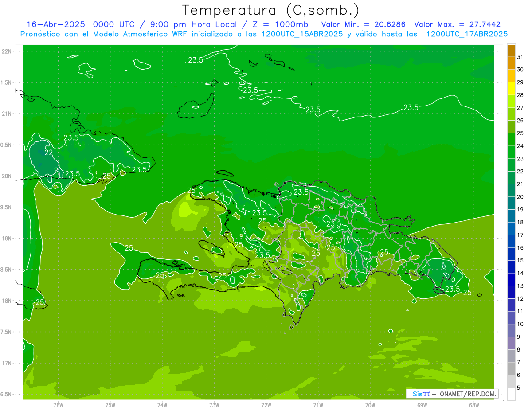
Task: Click the "22" contour label over Cuba
Action: (49, 153)
